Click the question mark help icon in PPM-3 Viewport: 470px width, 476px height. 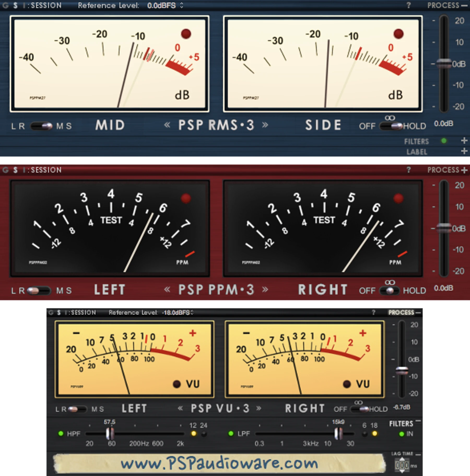coord(409,170)
